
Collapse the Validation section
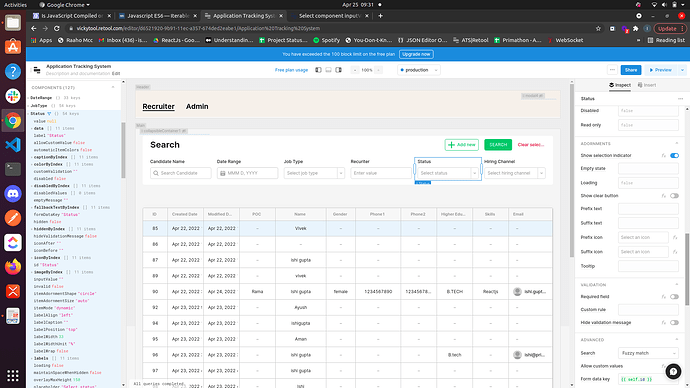pyautogui.click(x=677, y=285)
